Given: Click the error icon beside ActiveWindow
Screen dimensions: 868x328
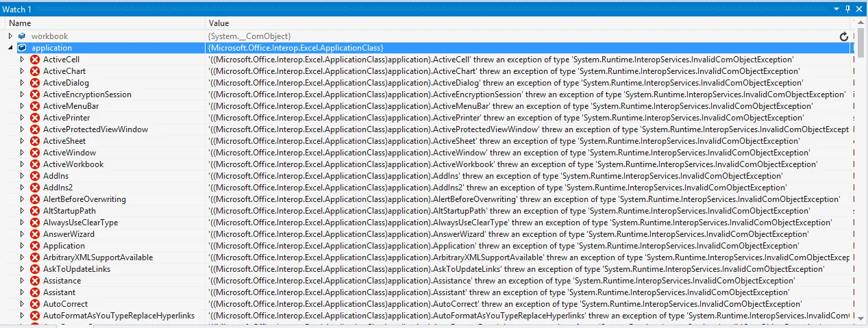Looking at the screenshot, I should (x=35, y=153).
